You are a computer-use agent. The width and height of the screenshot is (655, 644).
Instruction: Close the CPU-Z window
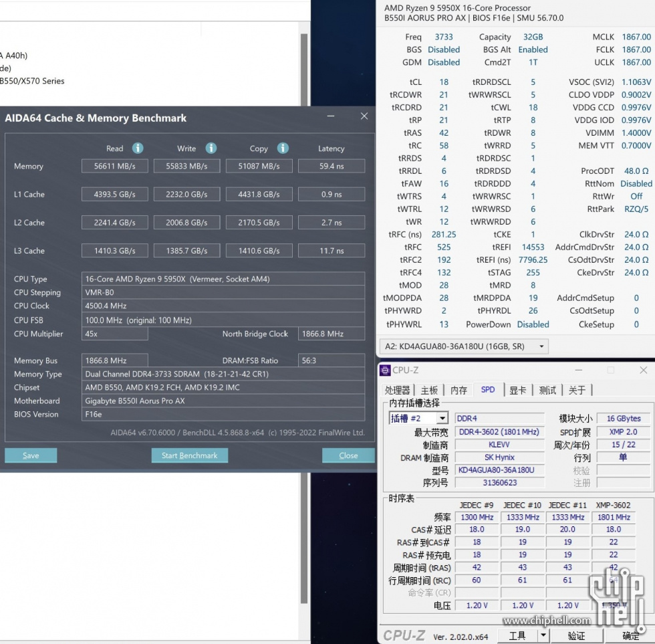click(x=643, y=370)
